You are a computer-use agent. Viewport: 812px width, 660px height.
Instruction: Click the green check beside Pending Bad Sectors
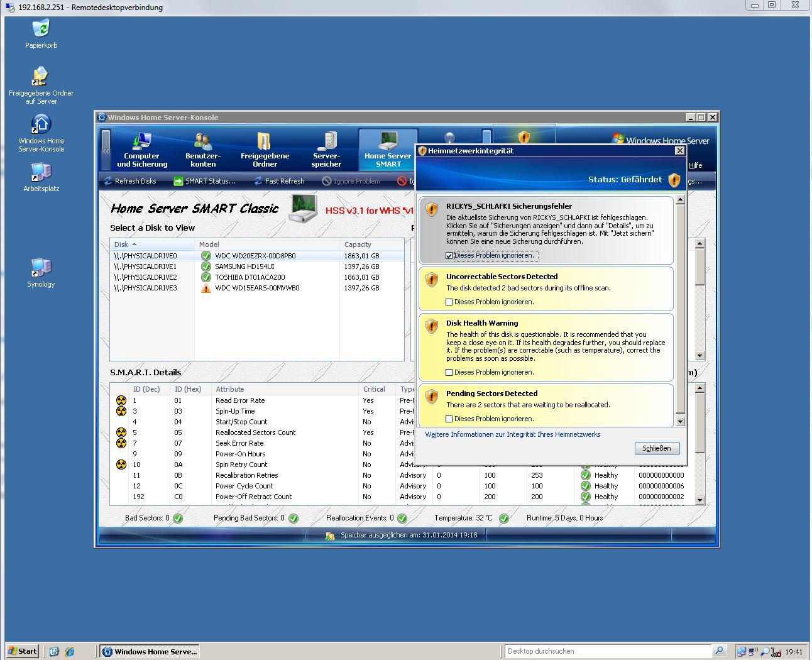(x=294, y=519)
